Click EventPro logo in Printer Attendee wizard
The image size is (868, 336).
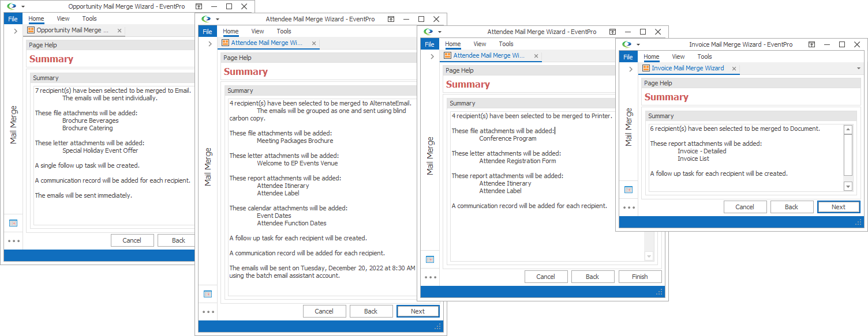428,32
